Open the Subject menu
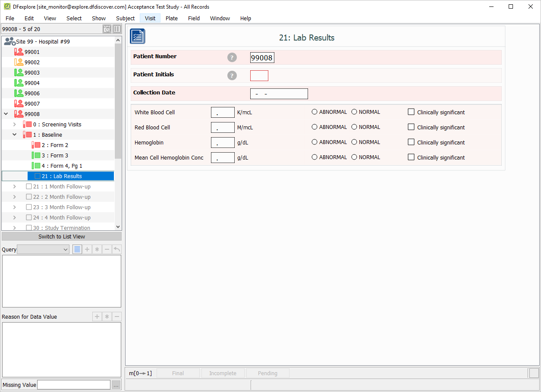 [126, 18]
